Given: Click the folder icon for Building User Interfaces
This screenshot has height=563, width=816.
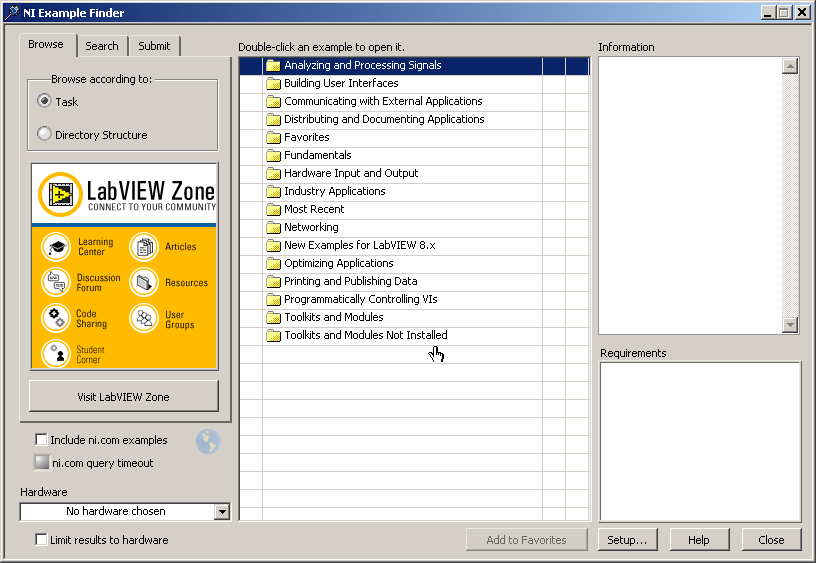Looking at the screenshot, I should tap(273, 83).
